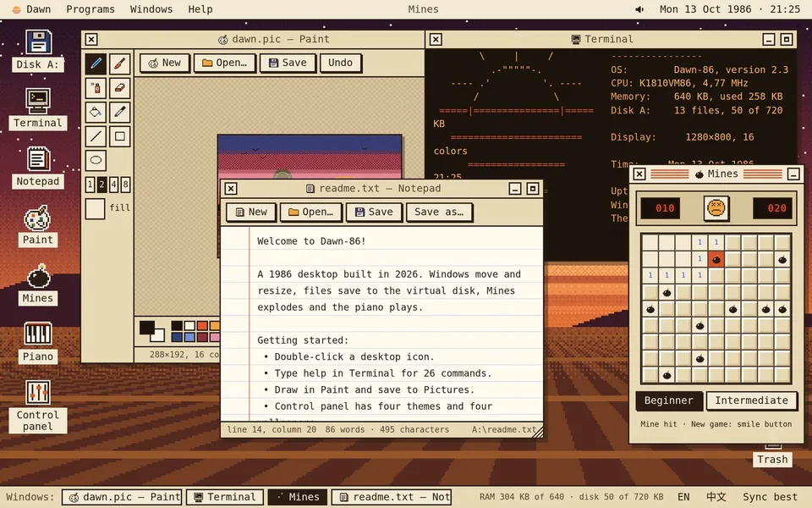Select the Ellipse shape tool in Paint
Viewport: 812px width, 508px height.
[x=96, y=160]
